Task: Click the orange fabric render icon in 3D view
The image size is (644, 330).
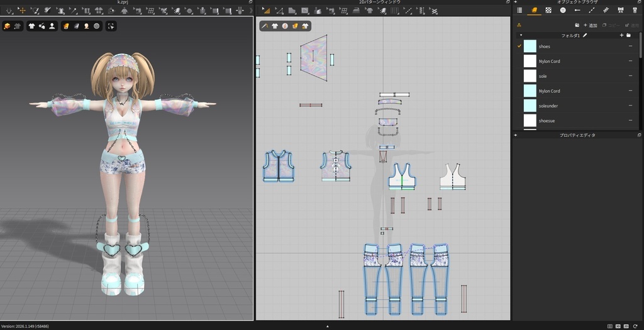Action: tap(66, 26)
